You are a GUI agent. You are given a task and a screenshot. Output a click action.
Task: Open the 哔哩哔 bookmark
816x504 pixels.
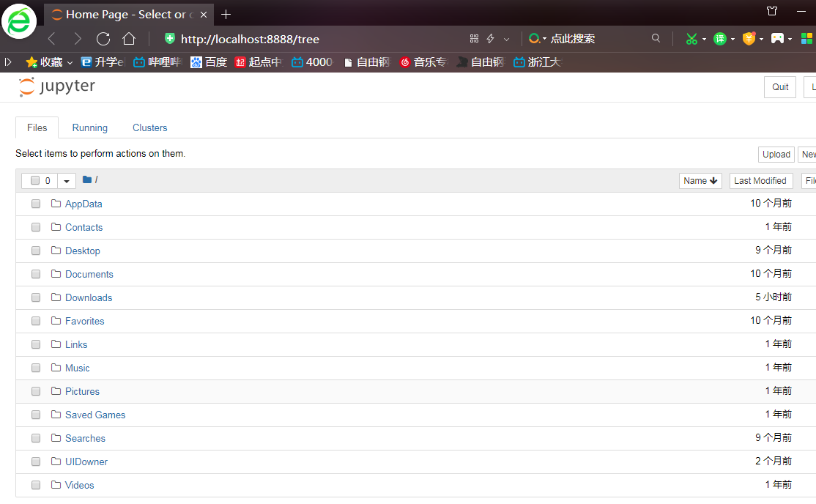click(157, 62)
